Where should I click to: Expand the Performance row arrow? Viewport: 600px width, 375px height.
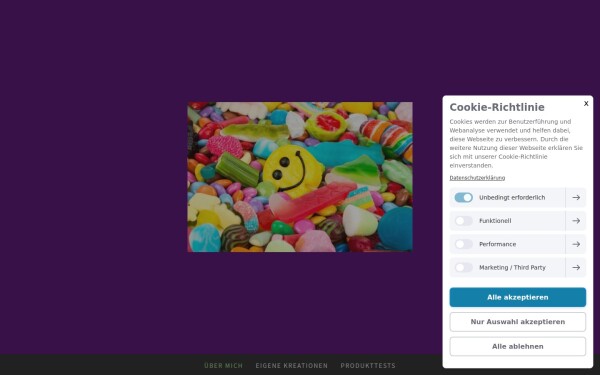576,244
